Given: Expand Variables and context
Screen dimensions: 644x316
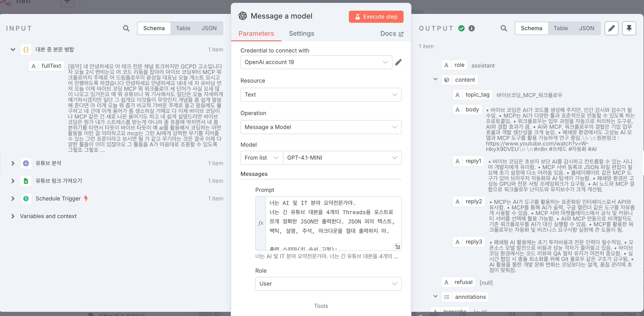Looking at the screenshot, I should 13,216.
